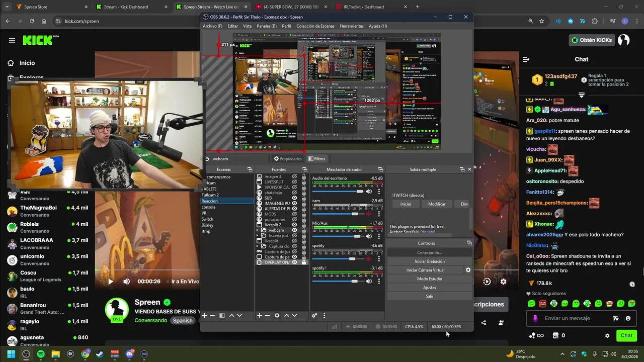Move the selected source down in Fuentes
644x362 pixels.
point(294,315)
